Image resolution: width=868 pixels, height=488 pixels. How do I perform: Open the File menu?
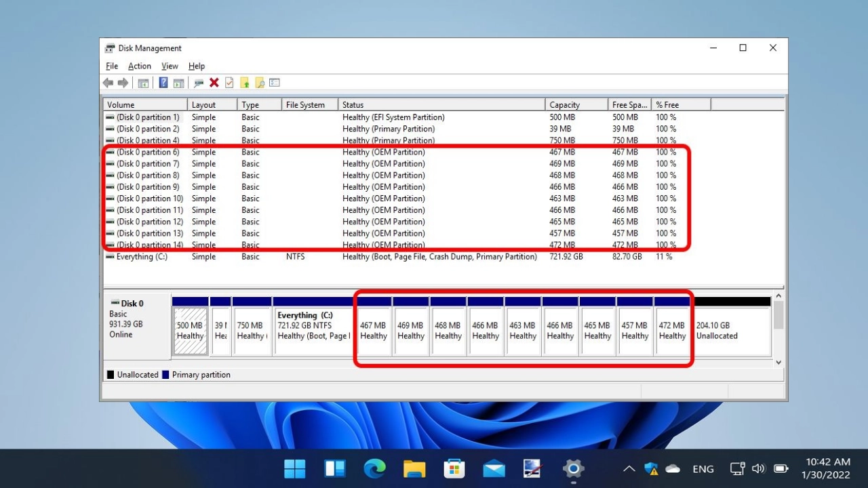(112, 66)
